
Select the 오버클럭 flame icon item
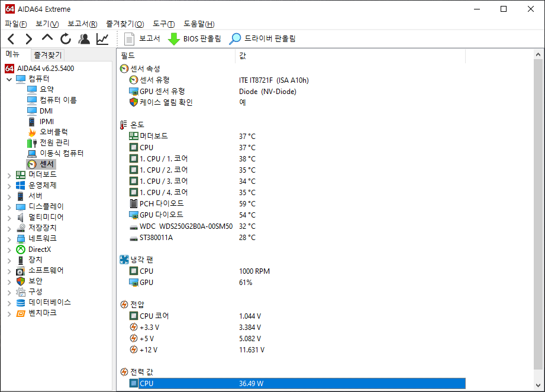[x=32, y=132]
